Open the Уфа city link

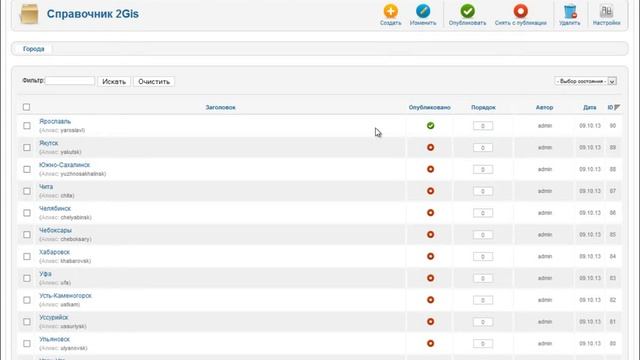click(x=45, y=274)
